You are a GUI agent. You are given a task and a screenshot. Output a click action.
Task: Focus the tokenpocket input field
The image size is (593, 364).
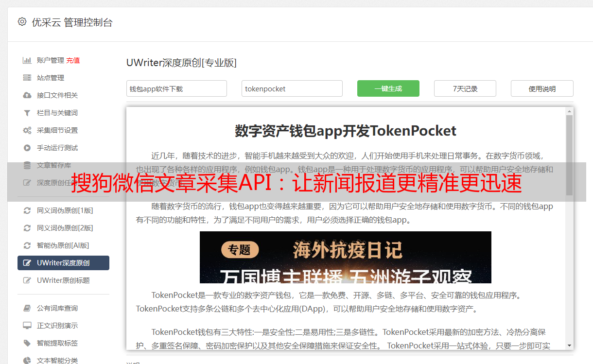pos(292,88)
